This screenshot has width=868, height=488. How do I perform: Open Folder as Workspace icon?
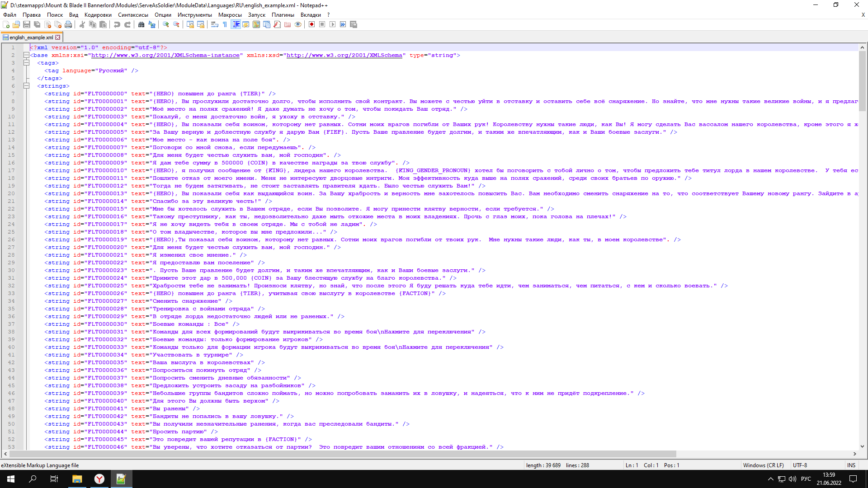(288, 24)
